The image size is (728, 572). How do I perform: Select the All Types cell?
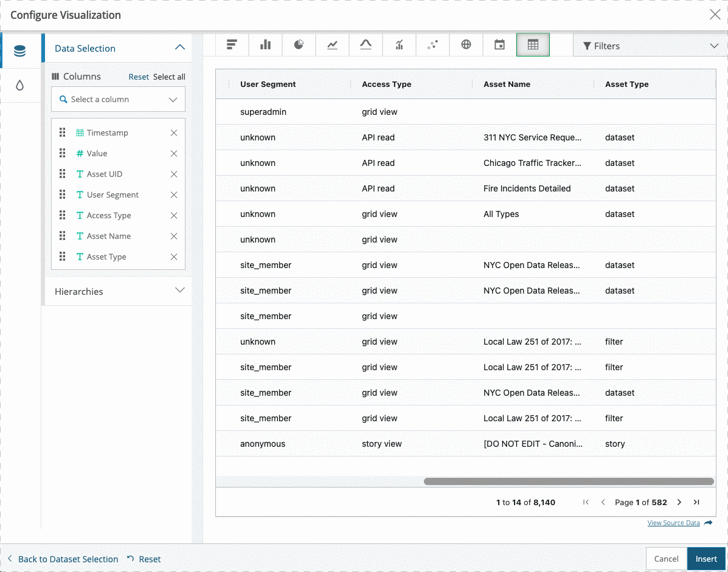coord(501,214)
